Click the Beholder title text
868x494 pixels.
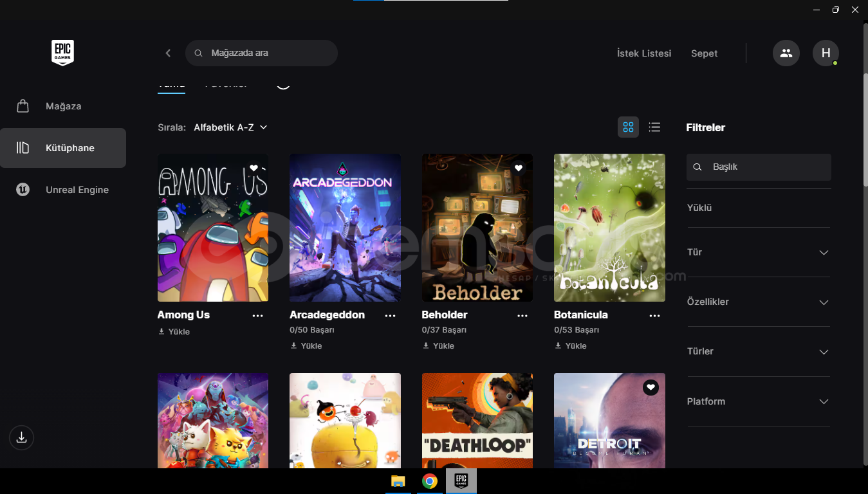coord(445,315)
